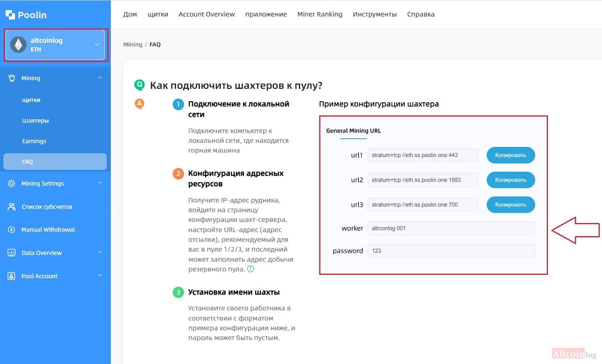Expand the Pool Account section
The width and height of the screenshot is (602, 364).
100,275
